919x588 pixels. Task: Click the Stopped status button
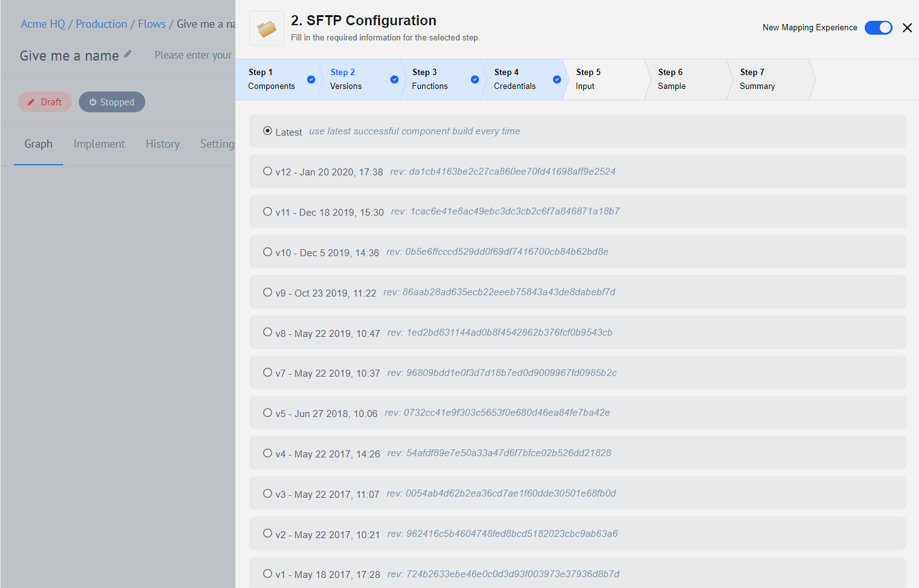pyautogui.click(x=112, y=102)
